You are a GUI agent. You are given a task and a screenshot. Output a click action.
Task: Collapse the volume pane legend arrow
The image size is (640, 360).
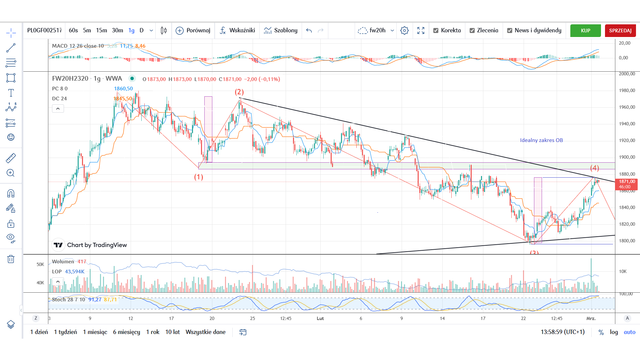tap(58, 281)
